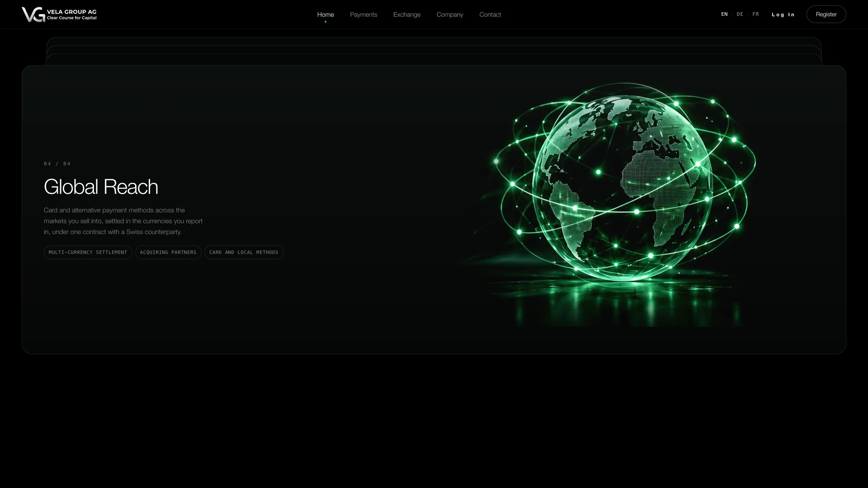Click the Log In link
868x488 pixels.
(783, 14)
